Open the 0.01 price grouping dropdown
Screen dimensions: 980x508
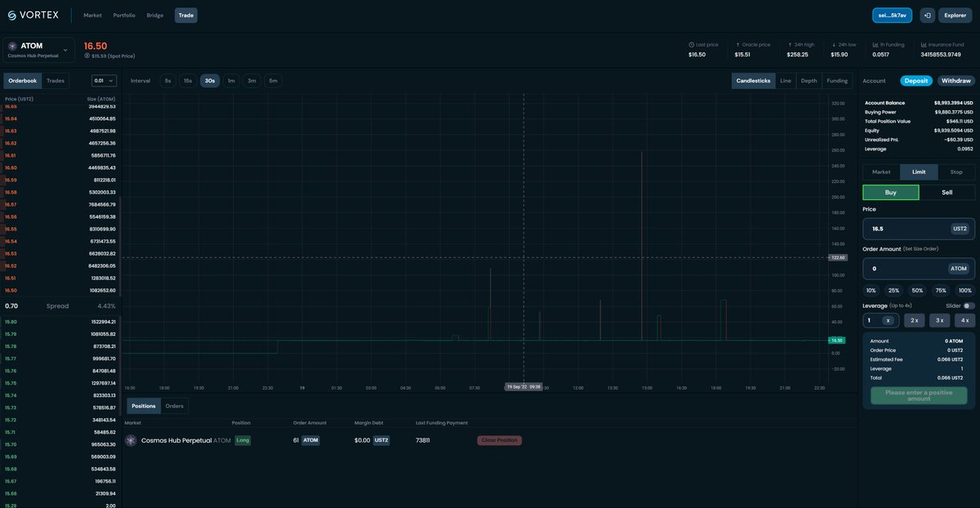105,81
